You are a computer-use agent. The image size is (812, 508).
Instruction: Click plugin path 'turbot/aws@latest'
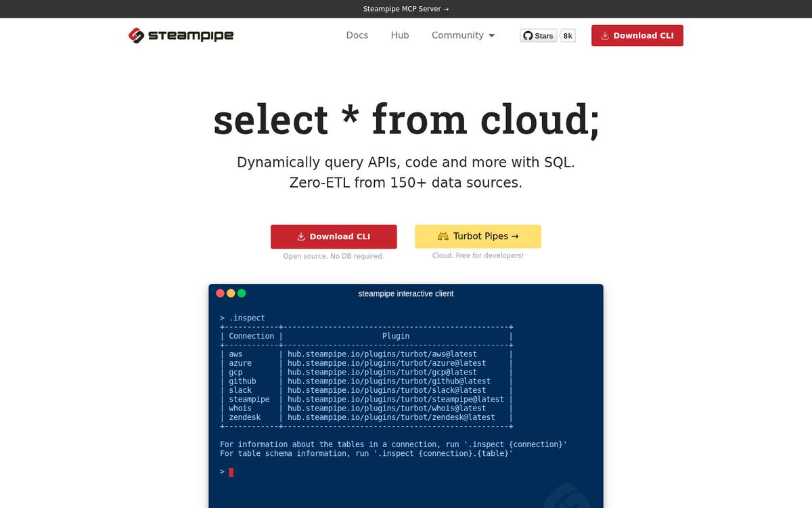click(382, 354)
